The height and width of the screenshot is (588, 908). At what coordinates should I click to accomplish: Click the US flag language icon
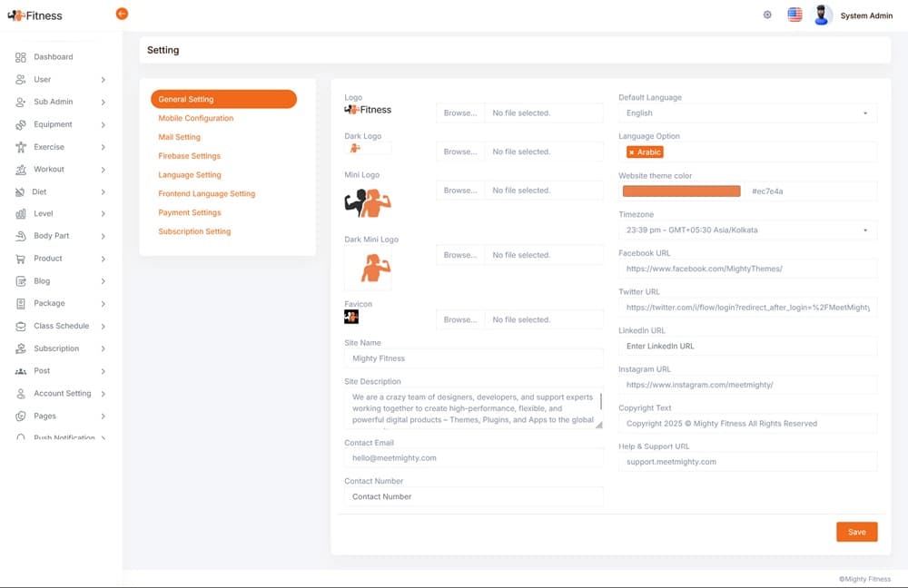(x=794, y=15)
